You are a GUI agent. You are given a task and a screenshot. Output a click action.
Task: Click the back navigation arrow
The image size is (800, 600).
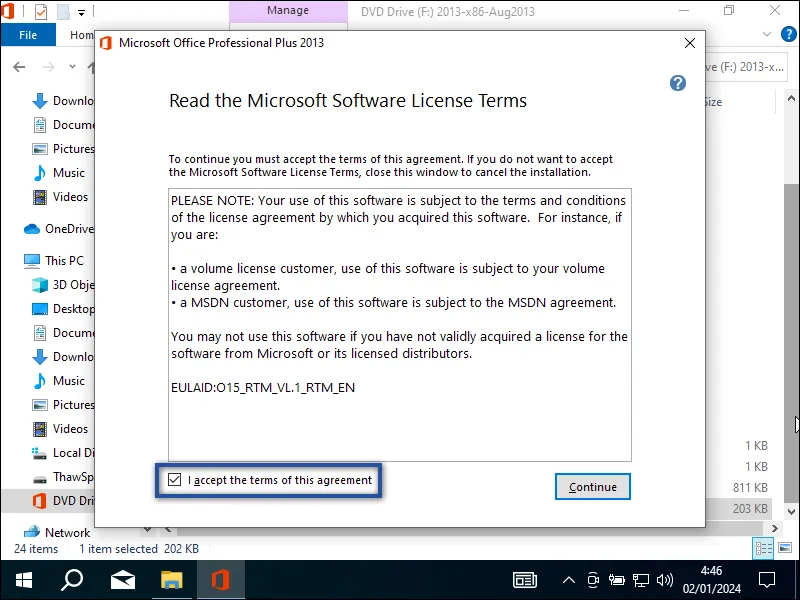pyautogui.click(x=19, y=67)
